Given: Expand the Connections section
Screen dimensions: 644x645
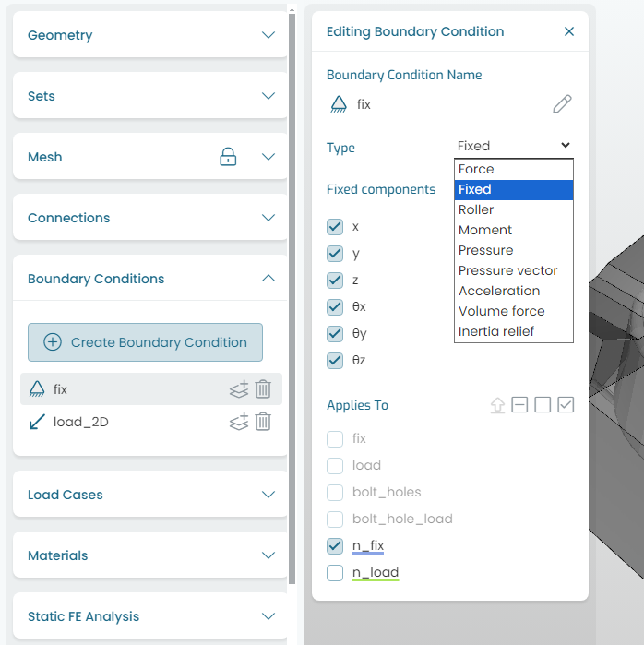Looking at the screenshot, I should coord(268,217).
